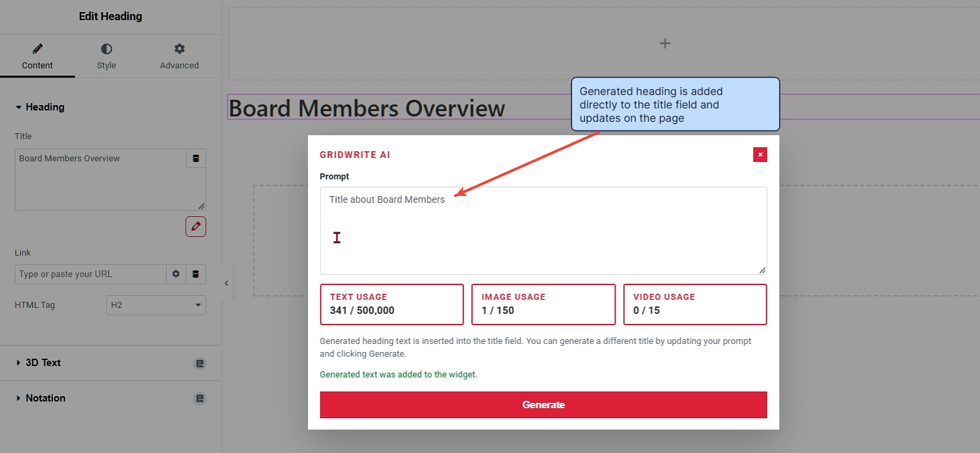
Task: Focus the Link URL input field
Action: (x=90, y=274)
